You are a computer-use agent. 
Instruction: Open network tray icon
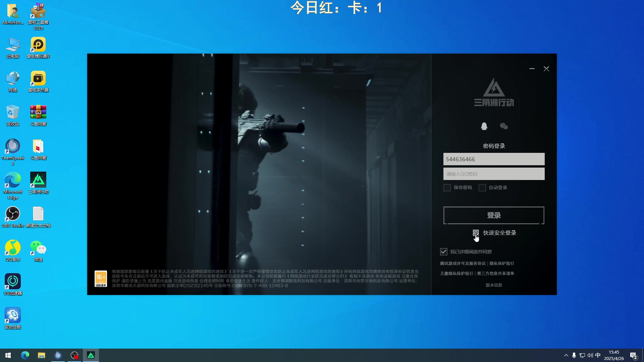(x=582, y=355)
